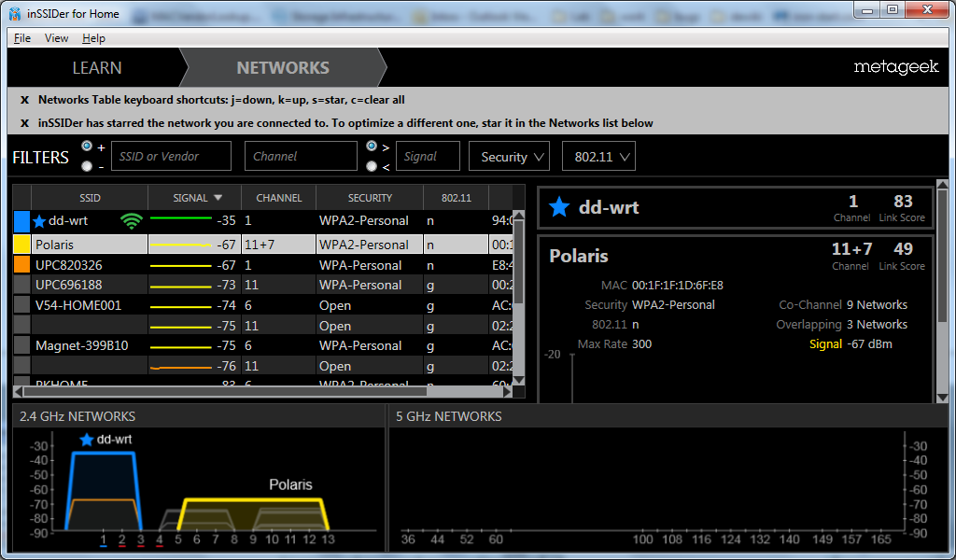
Task: Click the networks table scroll-left arrow
Action: pos(19,391)
